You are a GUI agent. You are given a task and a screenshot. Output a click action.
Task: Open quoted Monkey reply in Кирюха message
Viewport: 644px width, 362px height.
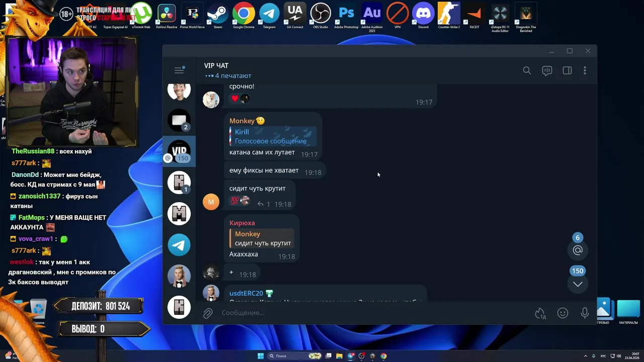pos(262,238)
